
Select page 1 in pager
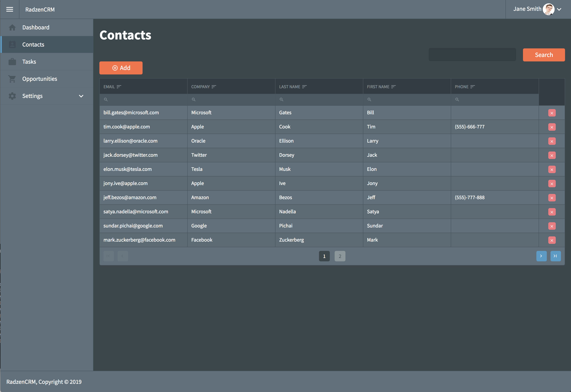(324, 256)
